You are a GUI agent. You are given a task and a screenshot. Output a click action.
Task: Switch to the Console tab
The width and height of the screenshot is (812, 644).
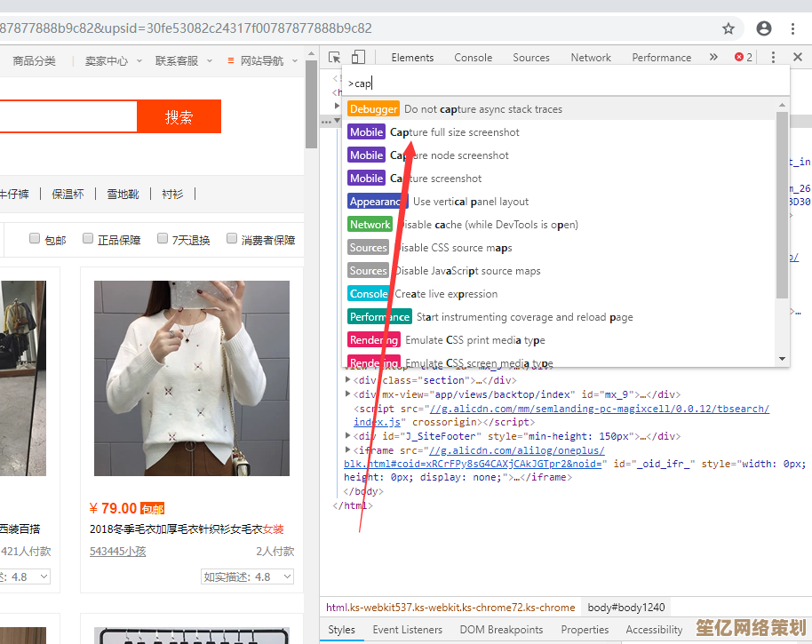pos(473,58)
